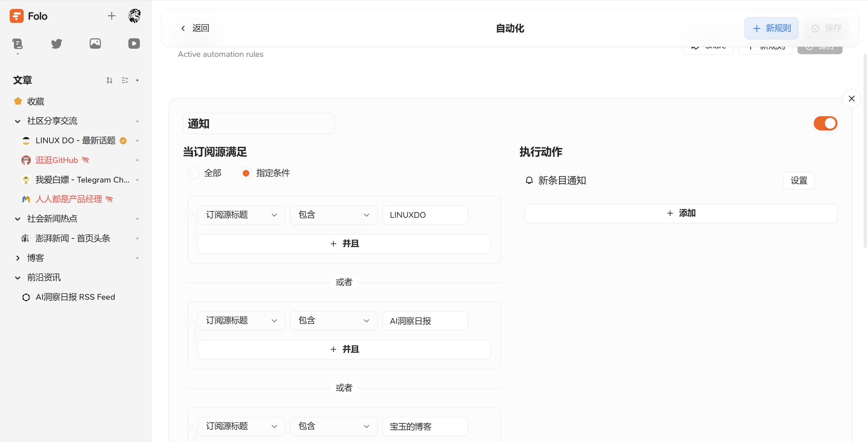This screenshot has height=442, width=868.
Task: Switch to the articles view icon
Action: tap(18, 44)
